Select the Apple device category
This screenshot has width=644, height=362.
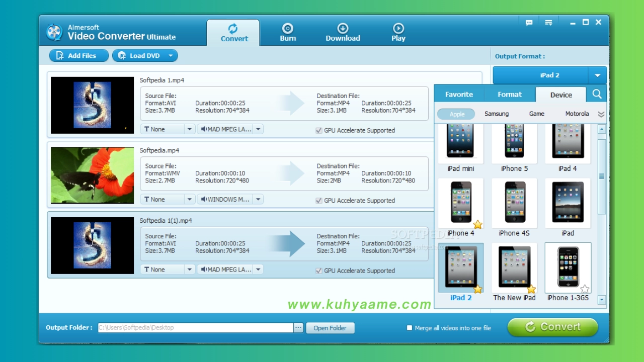click(x=456, y=114)
